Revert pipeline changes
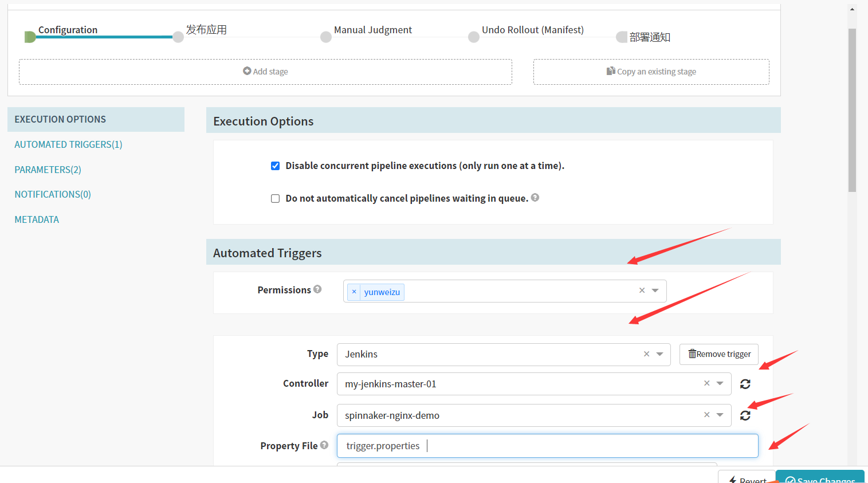Viewport: 868px width, 483px height. pyautogui.click(x=747, y=478)
